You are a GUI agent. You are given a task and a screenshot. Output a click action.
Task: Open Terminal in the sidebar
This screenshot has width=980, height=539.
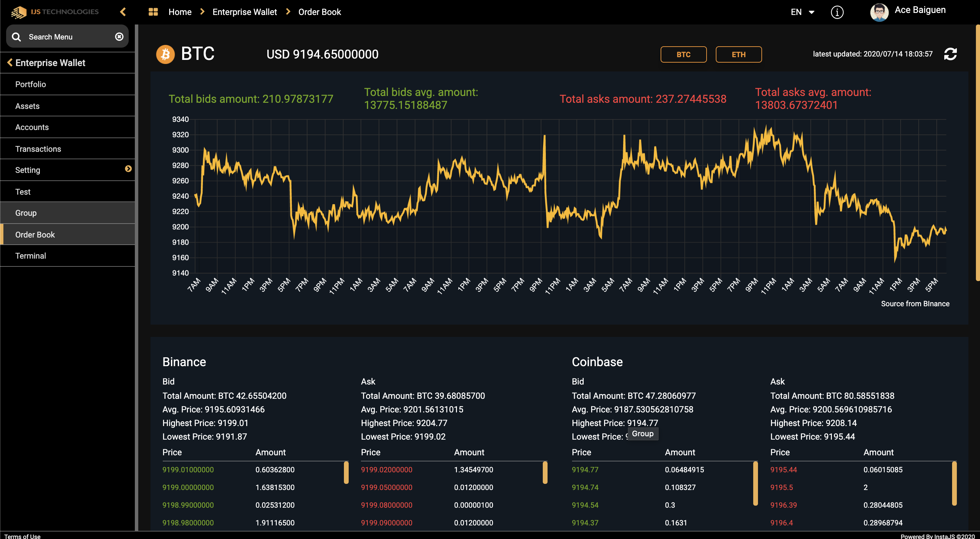click(30, 256)
